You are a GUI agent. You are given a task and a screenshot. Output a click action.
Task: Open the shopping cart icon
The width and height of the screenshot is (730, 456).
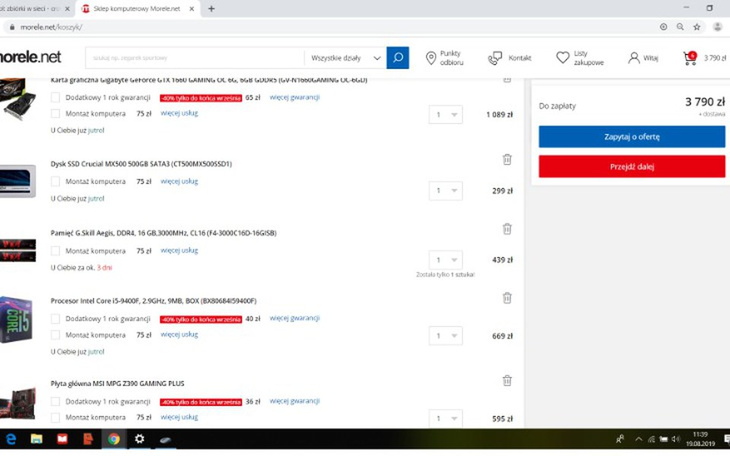(x=690, y=58)
